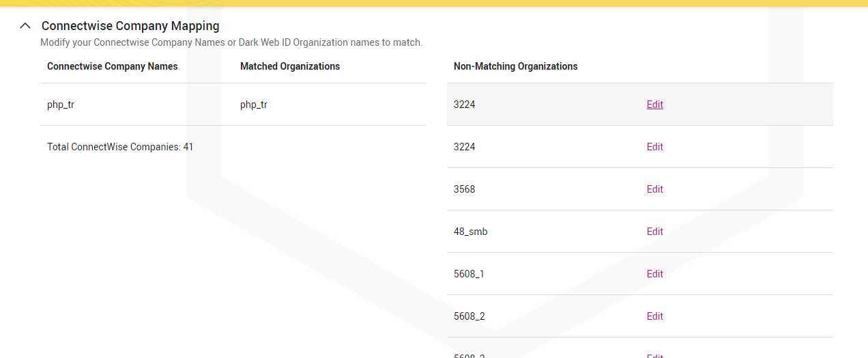This screenshot has width=868, height=358.
Task: Select the 5608_2 organization name
Action: [469, 316]
